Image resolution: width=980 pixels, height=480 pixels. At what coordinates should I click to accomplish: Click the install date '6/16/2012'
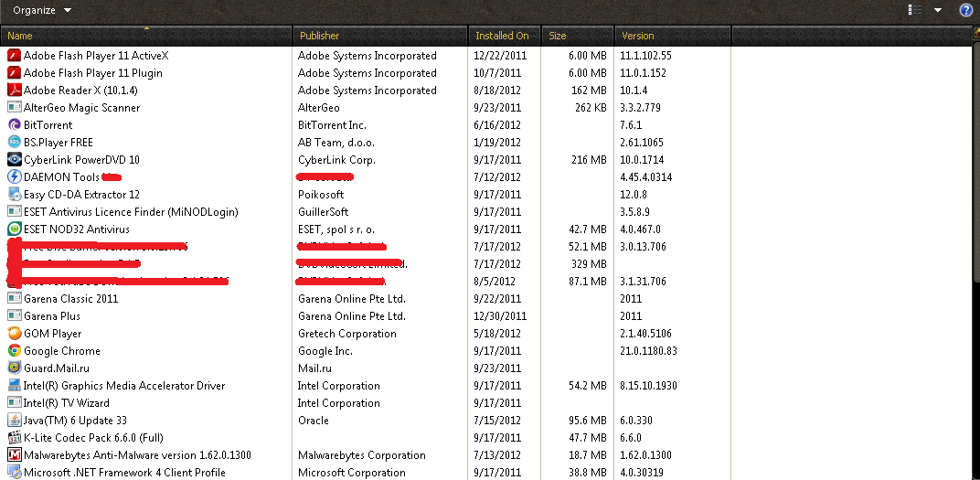pos(498,125)
